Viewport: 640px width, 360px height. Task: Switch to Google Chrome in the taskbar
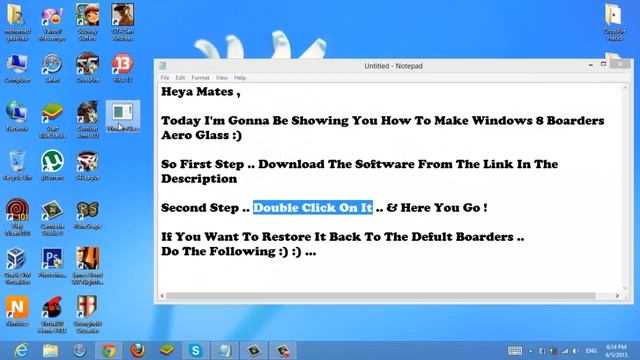(x=109, y=351)
